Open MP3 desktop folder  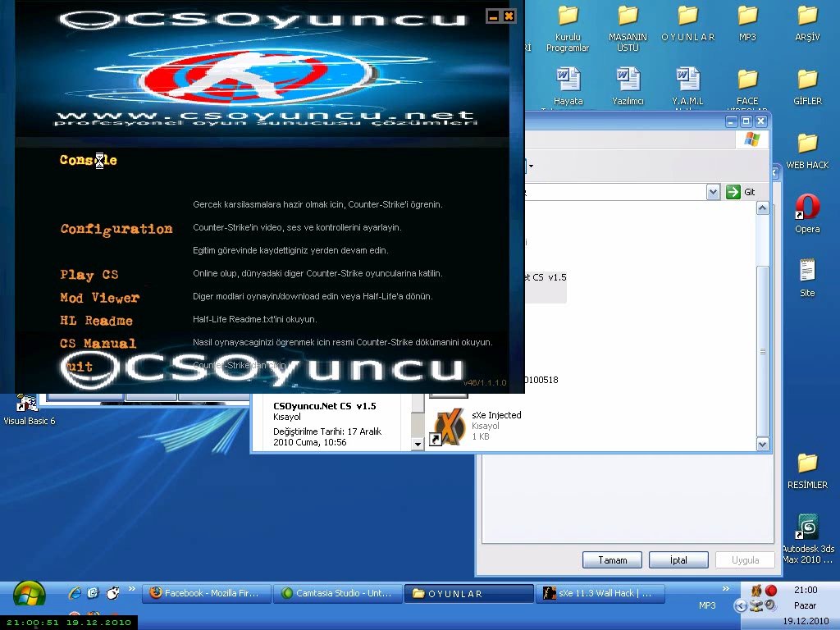747,24
